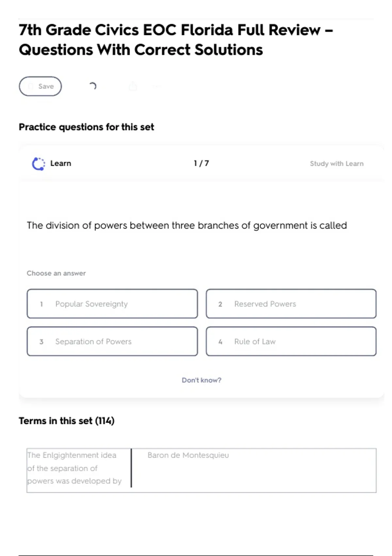Click the page title 7th Grade Civics
The height and width of the screenshot is (556, 392).
pos(176,40)
